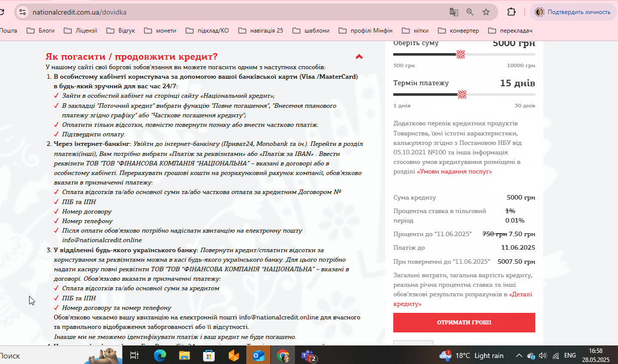This screenshot has width=618, height=364.
Task: Click the struck-through 750 грн amount
Action: click(x=494, y=234)
